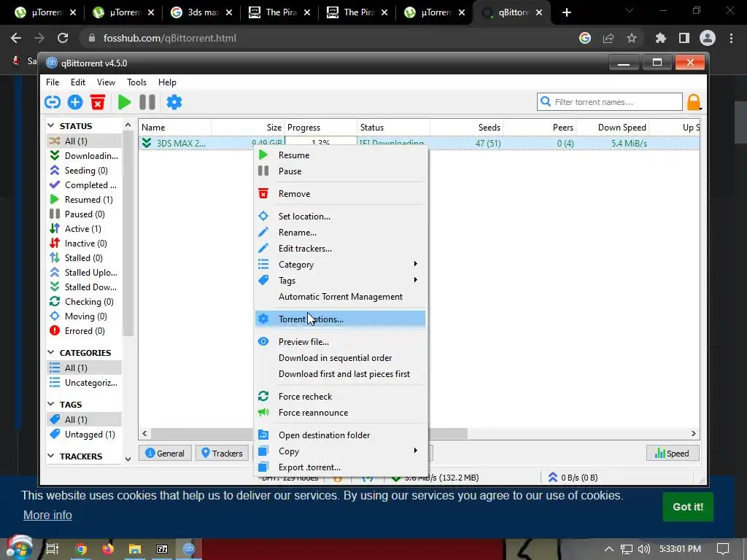Select Uncategorized under Categories
Screen dimensions: 747x560
(85, 382)
